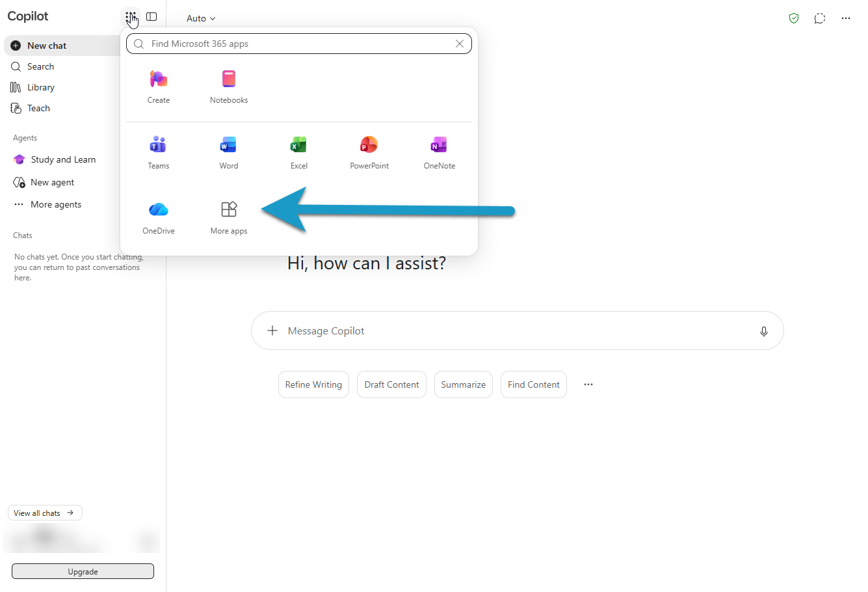This screenshot has height=592, width=868.
Task: Open the Microsoft 365 app launcher grid
Action: pyautogui.click(x=131, y=17)
